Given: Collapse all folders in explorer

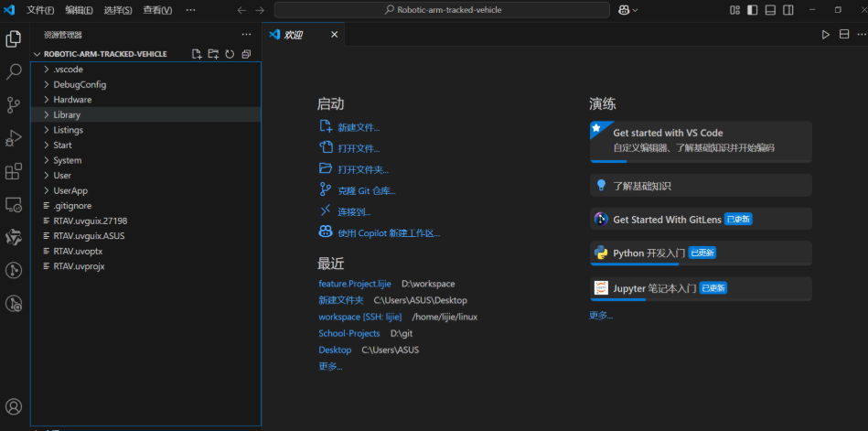Looking at the screenshot, I should pyautogui.click(x=246, y=54).
